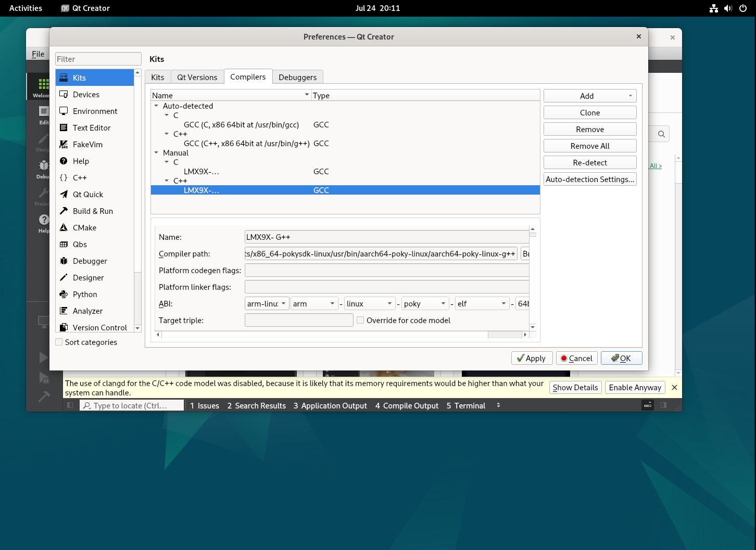
Task: Collapse the C++ group under Auto-detected
Action: coord(167,134)
